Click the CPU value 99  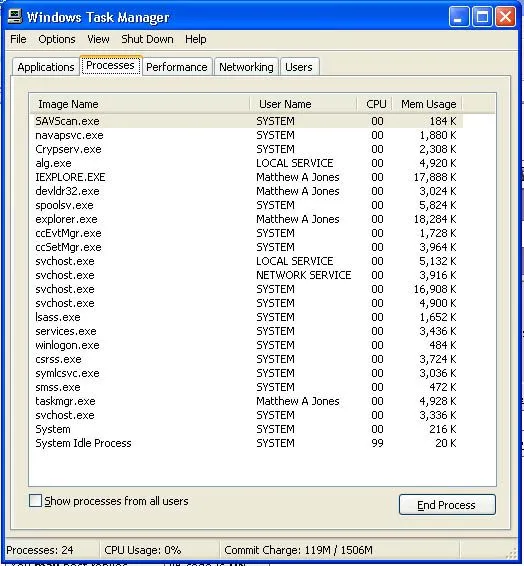pyautogui.click(x=377, y=443)
